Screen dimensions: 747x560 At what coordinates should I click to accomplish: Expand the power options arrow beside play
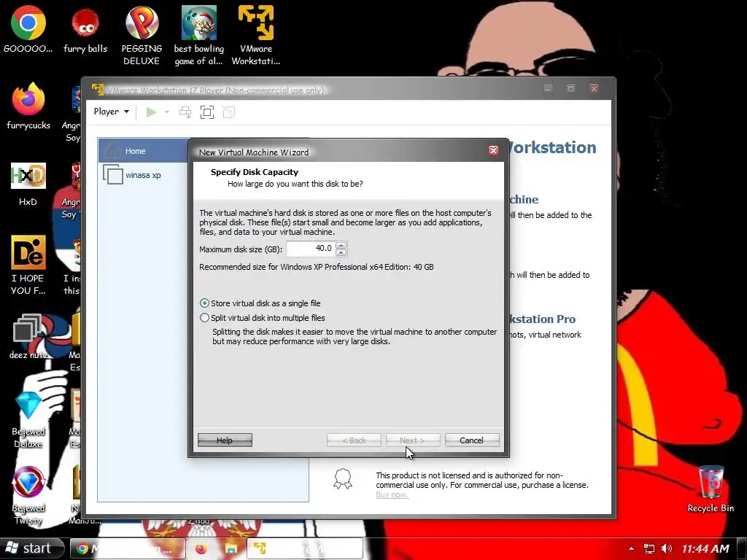[x=167, y=112]
